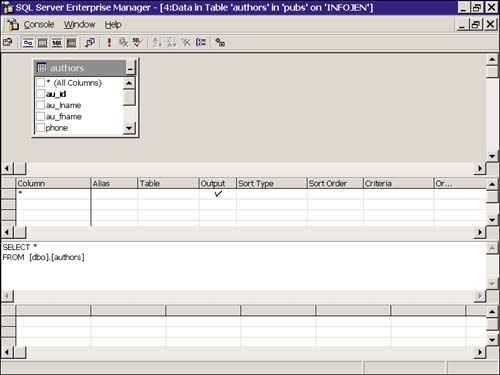
Task: Click the FROM [dbo].[authors] line
Action: point(43,257)
